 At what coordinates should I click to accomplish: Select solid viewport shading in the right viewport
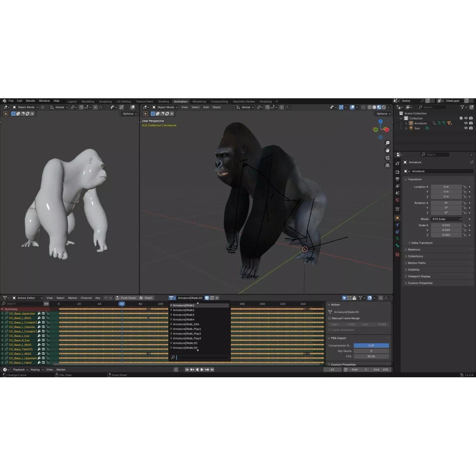click(374, 107)
